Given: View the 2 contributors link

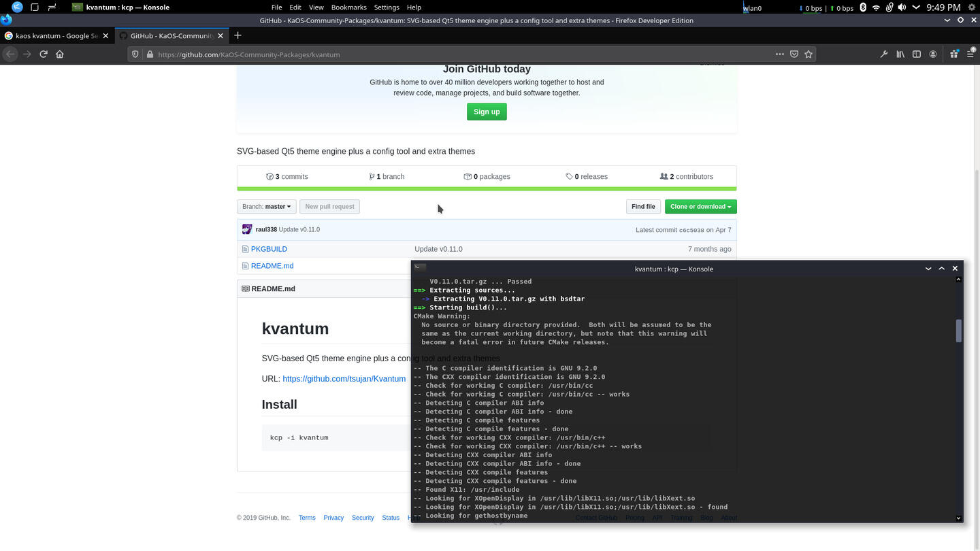Looking at the screenshot, I should pyautogui.click(x=687, y=176).
